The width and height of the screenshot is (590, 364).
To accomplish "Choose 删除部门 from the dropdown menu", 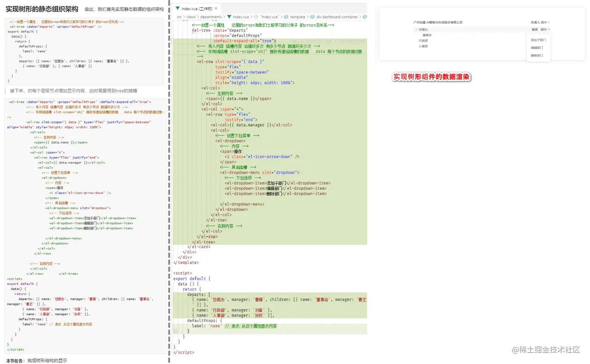I will tap(537, 55).
